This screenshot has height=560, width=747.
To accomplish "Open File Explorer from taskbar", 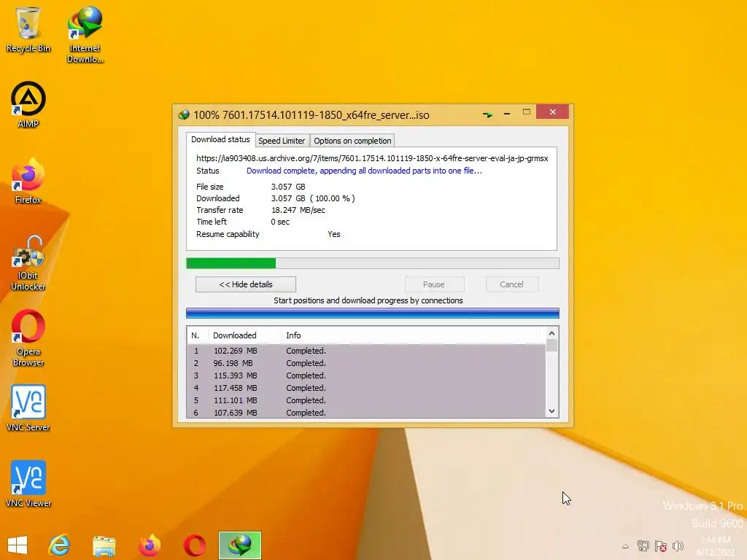I will 104,545.
